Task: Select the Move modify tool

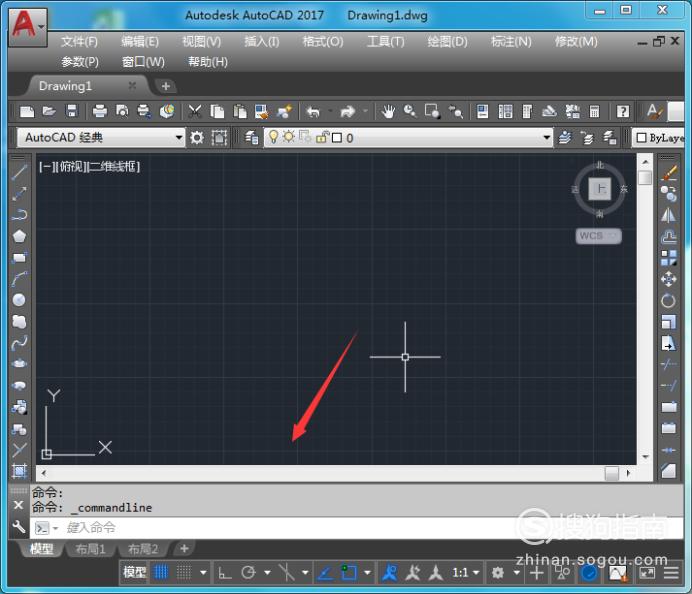Action: click(x=669, y=279)
